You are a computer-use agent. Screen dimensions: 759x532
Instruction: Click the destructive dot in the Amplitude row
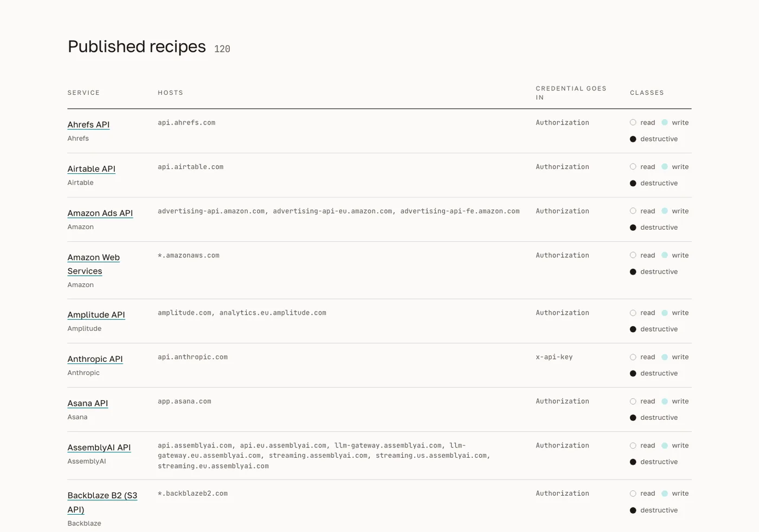(x=633, y=329)
